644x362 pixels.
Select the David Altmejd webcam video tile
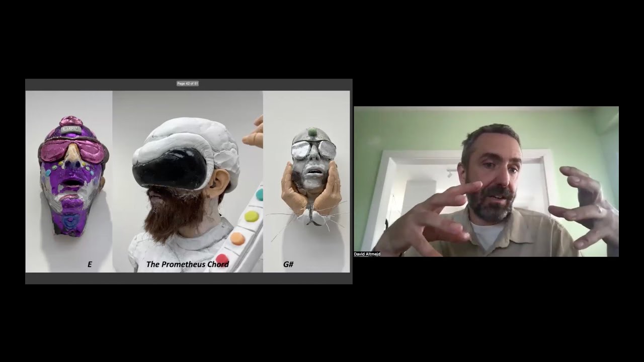(486, 182)
